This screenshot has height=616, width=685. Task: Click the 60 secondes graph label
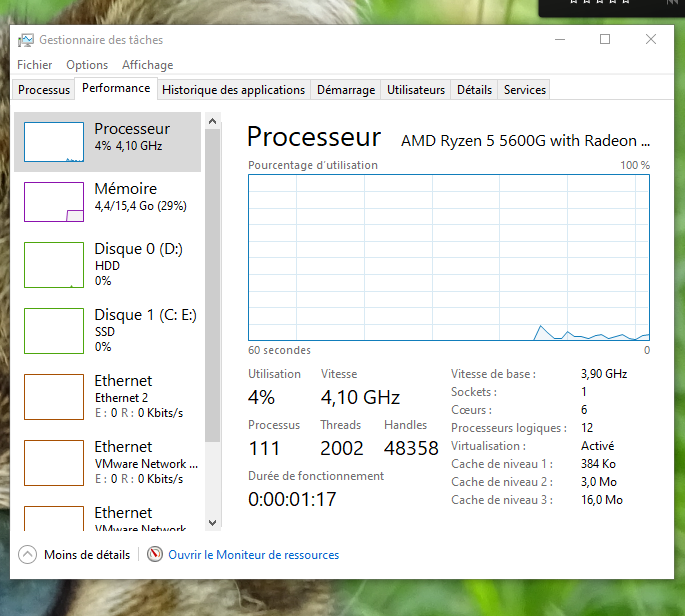[x=279, y=350]
